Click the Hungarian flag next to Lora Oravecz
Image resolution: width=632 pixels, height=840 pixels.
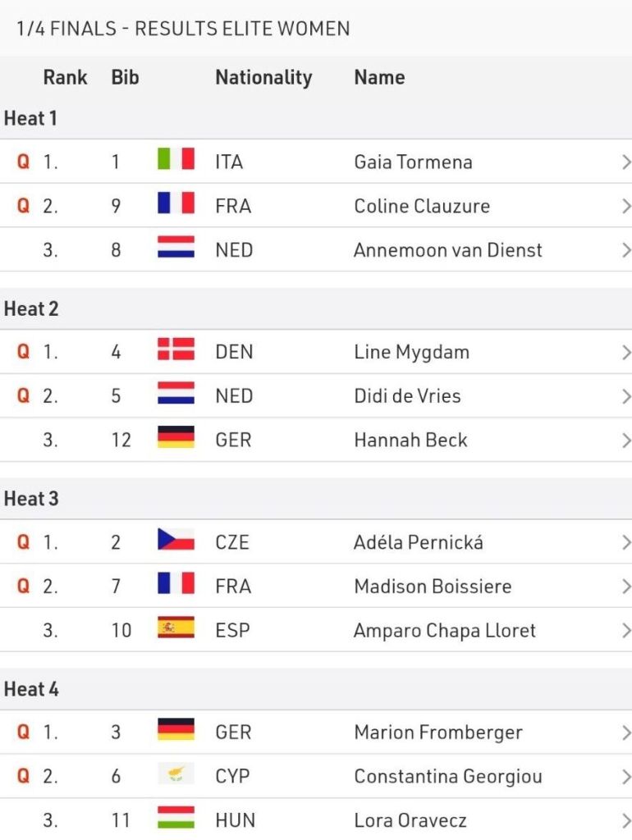pyautogui.click(x=176, y=819)
